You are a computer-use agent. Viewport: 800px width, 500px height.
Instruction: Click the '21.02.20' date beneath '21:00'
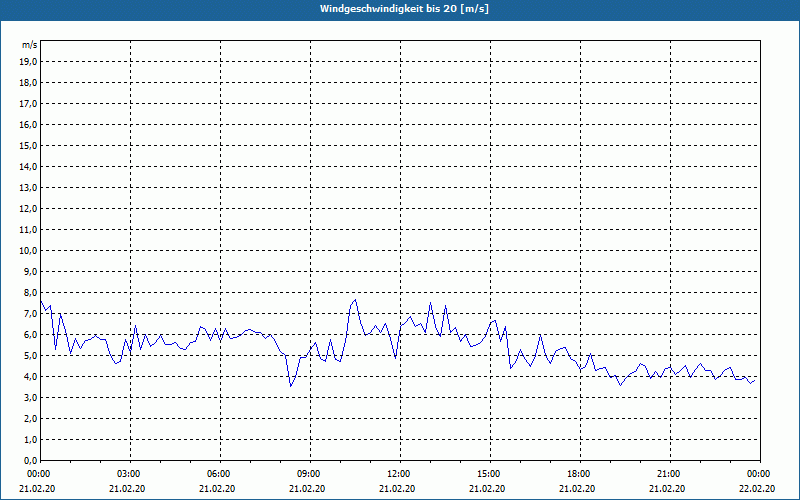[x=667, y=489]
